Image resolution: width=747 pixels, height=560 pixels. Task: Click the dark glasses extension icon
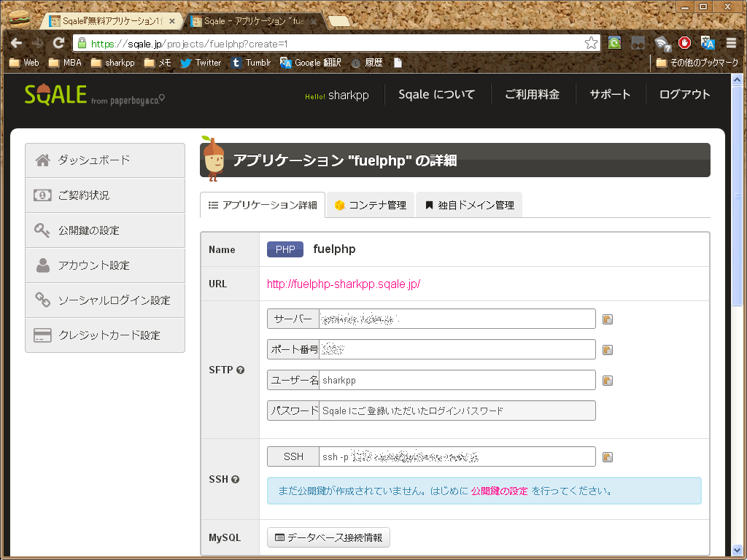click(x=638, y=43)
